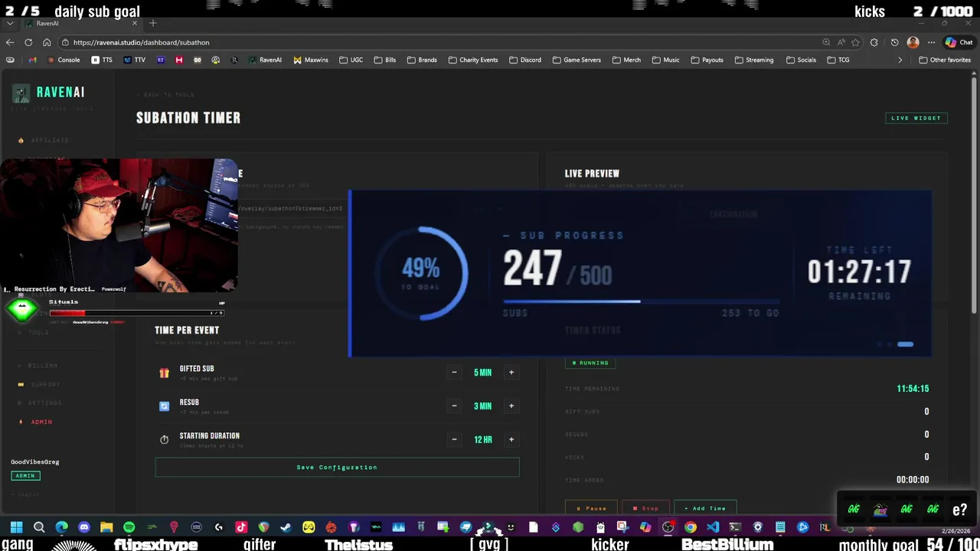
Task: Expand the Socials bookmarks folder
Action: [x=802, y=60]
